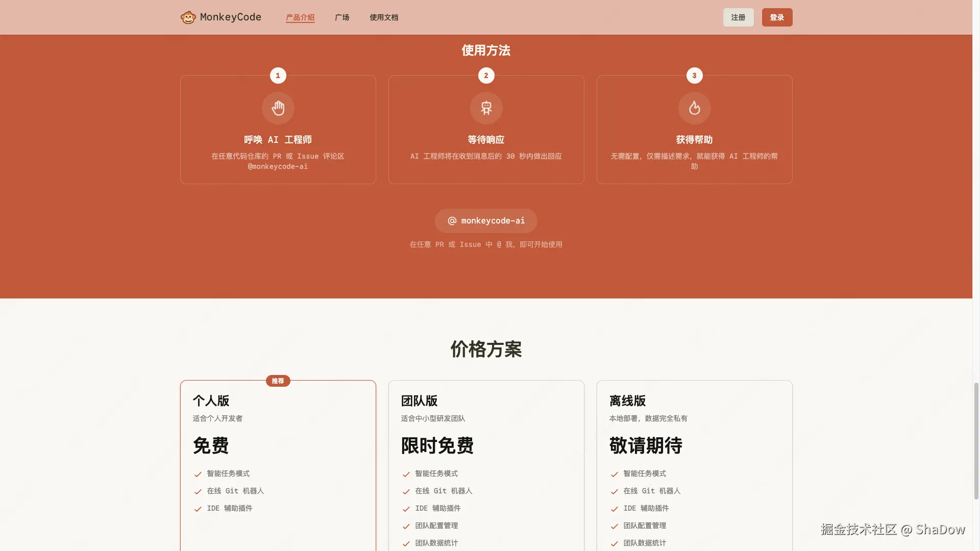Open the 产品介绍 navigation tab
This screenshot has height=551, width=980.
[x=300, y=17]
